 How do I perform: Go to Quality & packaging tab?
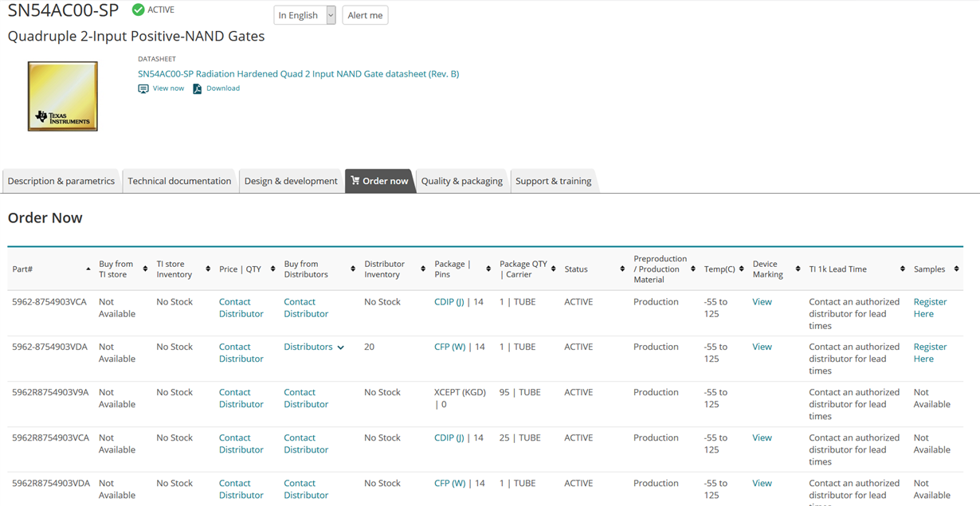coord(462,181)
